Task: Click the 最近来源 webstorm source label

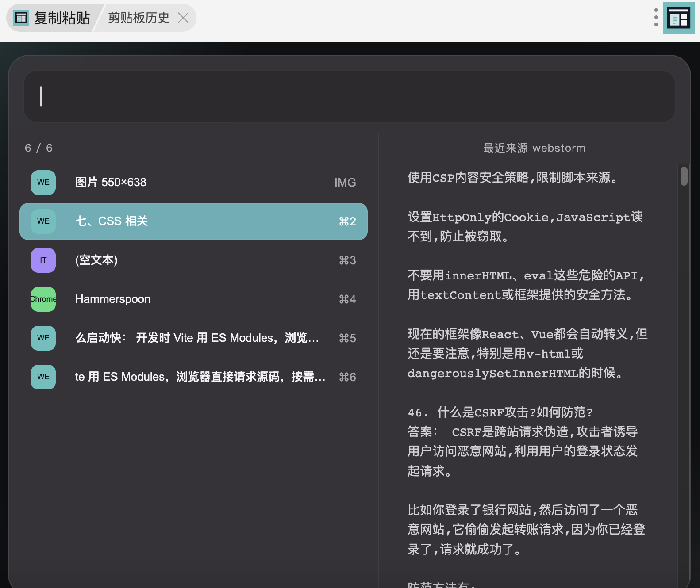Action: pos(534,148)
